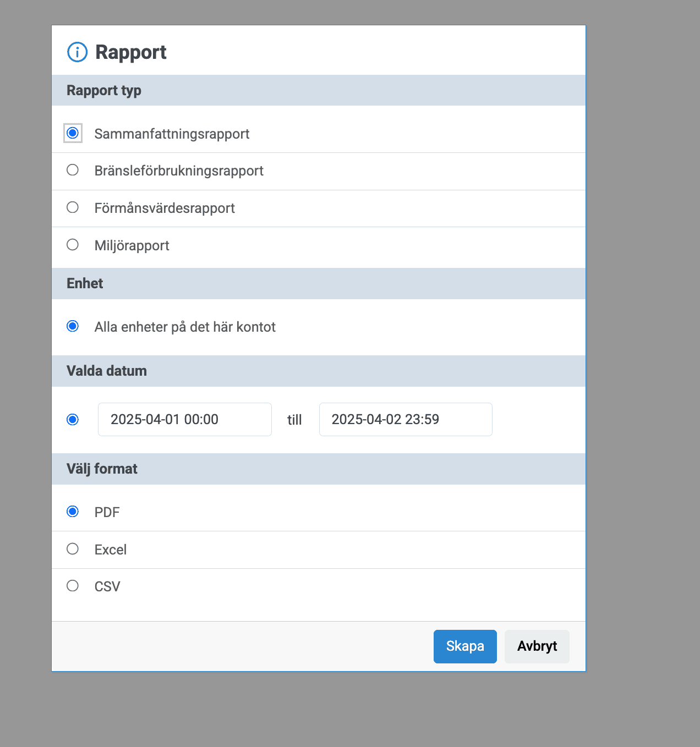Choose Excel as the export format
Screen dimensions: 700x747
[x=73, y=549]
